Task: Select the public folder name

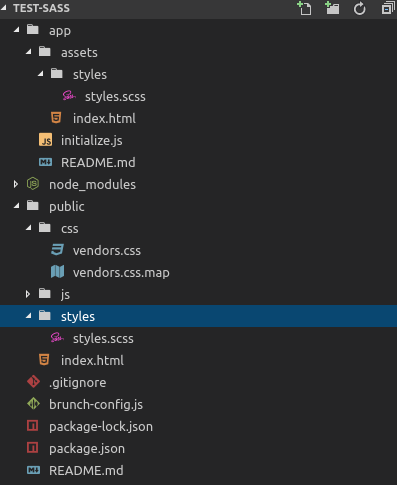Action: [x=67, y=207]
